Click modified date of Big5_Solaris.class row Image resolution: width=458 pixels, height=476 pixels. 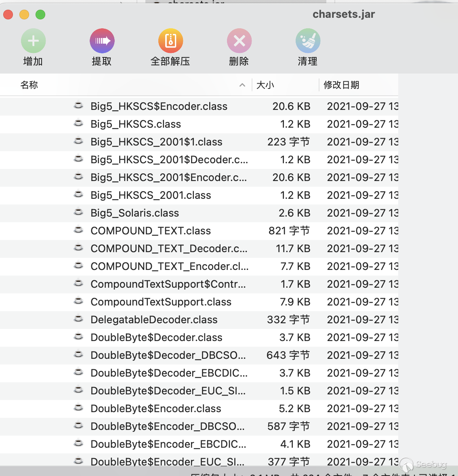(x=363, y=213)
